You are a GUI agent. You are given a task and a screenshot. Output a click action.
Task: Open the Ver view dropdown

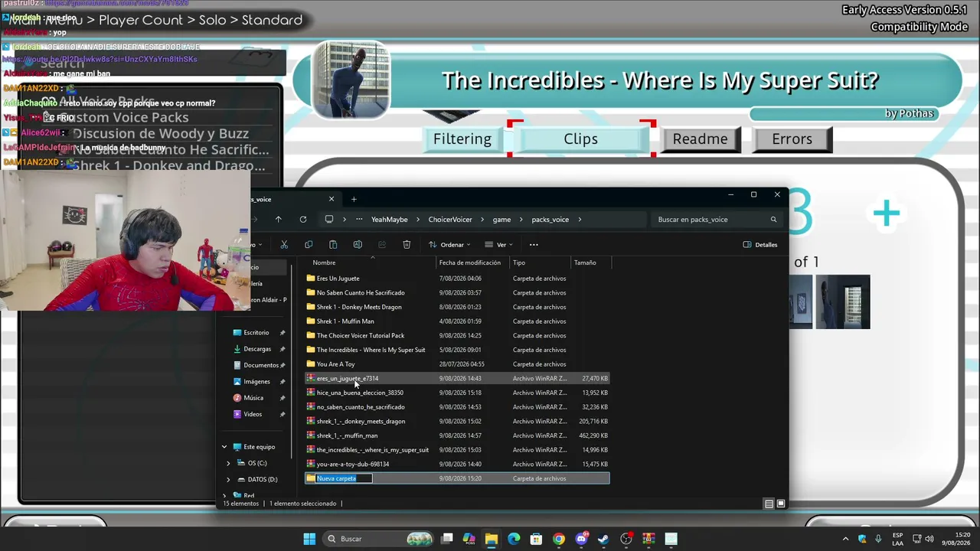[498, 245]
